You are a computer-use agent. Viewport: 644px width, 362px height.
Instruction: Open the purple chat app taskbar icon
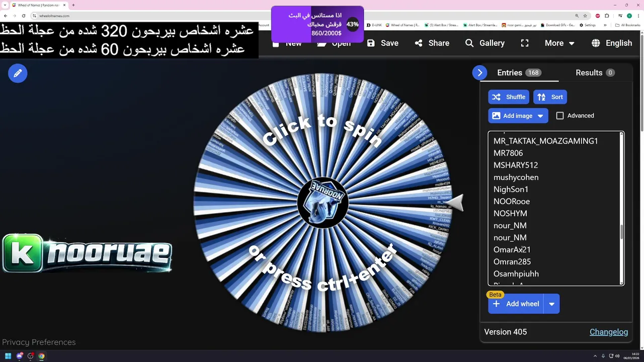[20, 356]
